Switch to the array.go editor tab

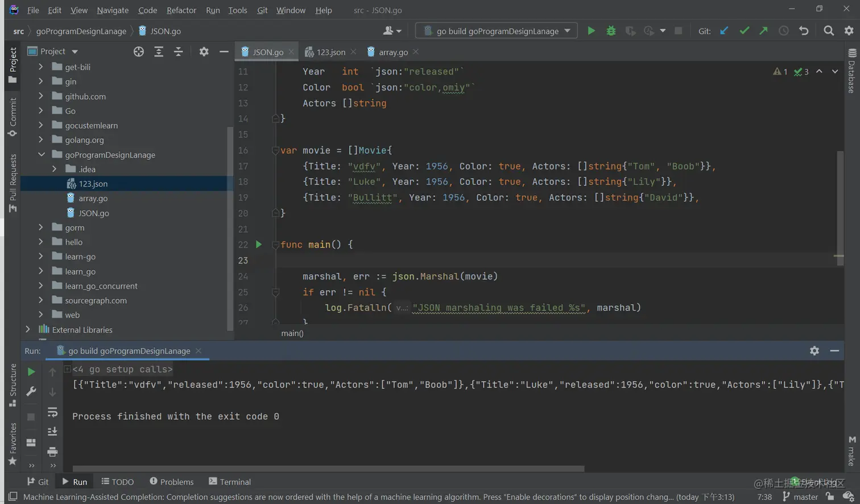[x=393, y=52]
